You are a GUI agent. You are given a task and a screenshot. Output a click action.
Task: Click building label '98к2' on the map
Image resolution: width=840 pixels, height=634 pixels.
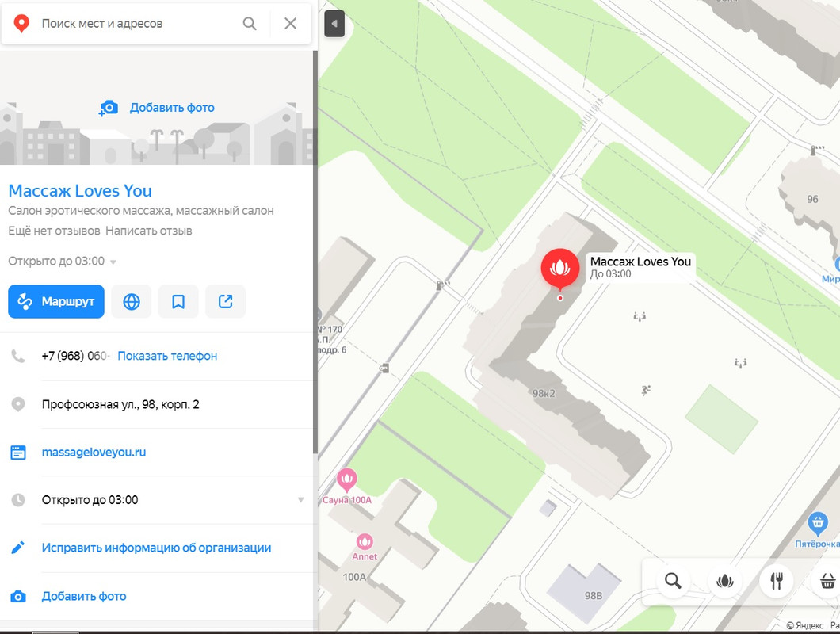[x=544, y=394]
